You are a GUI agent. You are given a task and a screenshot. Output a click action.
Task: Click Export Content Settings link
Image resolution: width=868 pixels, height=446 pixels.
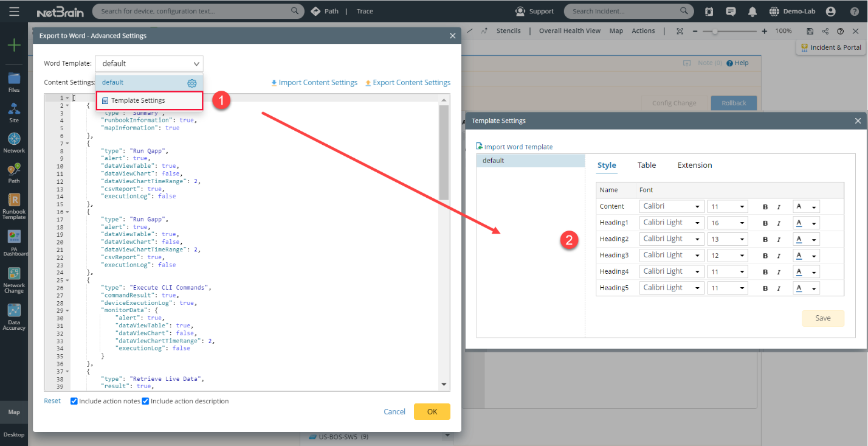(408, 83)
